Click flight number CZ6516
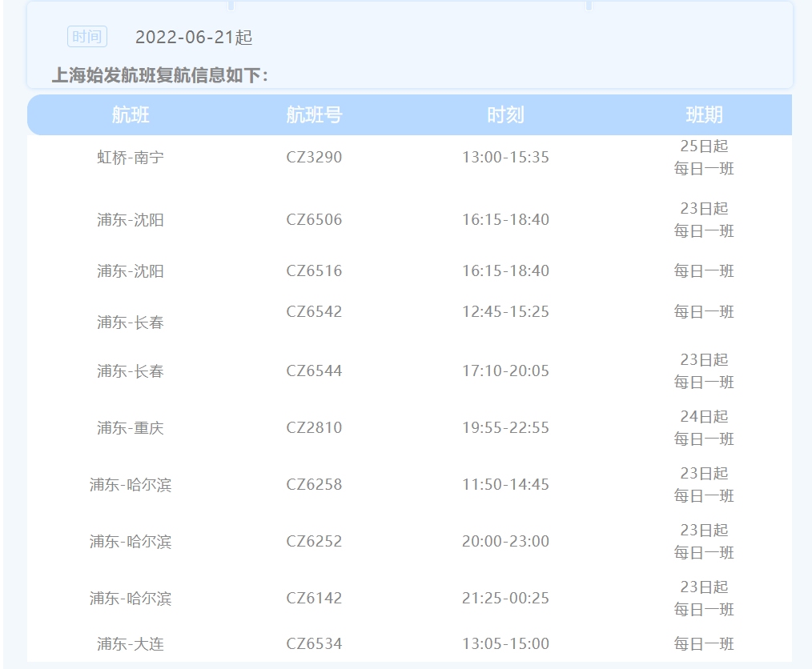 point(314,271)
